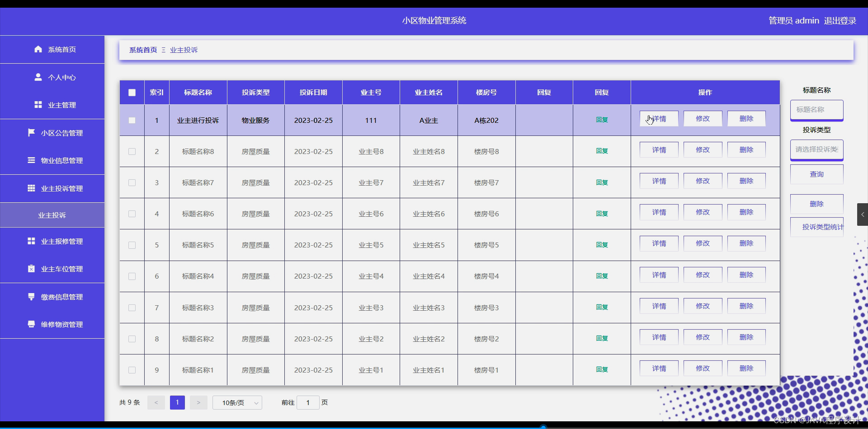Click the 投诉类型统计 button

click(x=816, y=227)
